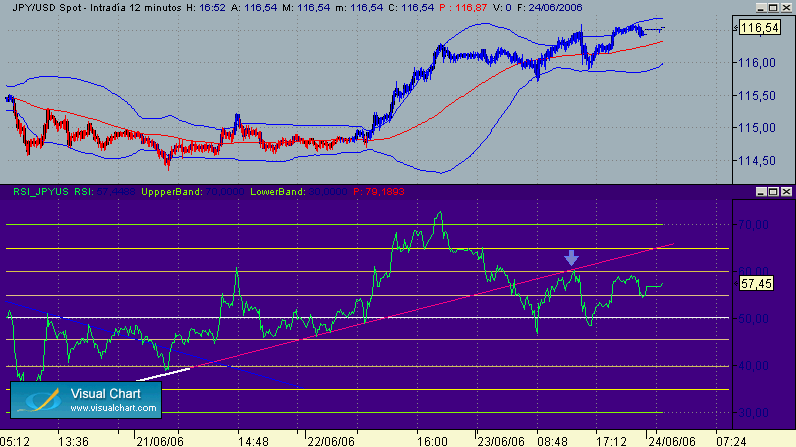Click the 115,50 price axis label
The height and width of the screenshot is (447, 796).
(x=757, y=95)
